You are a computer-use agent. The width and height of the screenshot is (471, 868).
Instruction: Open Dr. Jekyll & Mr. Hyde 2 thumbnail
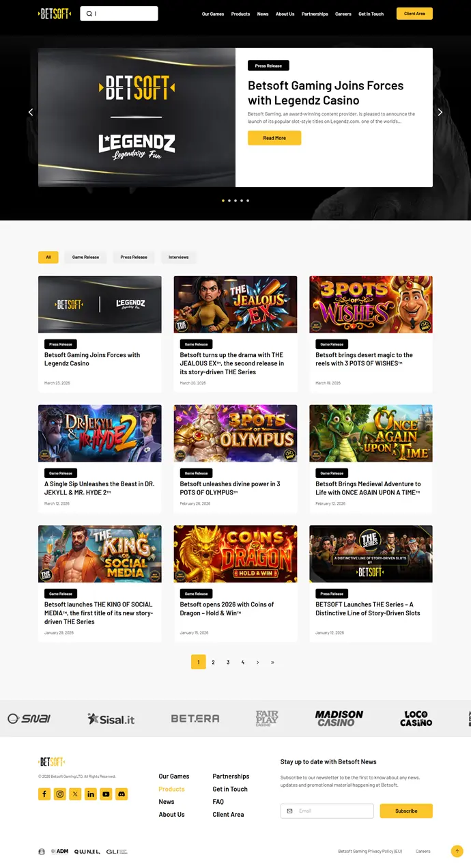tap(100, 433)
